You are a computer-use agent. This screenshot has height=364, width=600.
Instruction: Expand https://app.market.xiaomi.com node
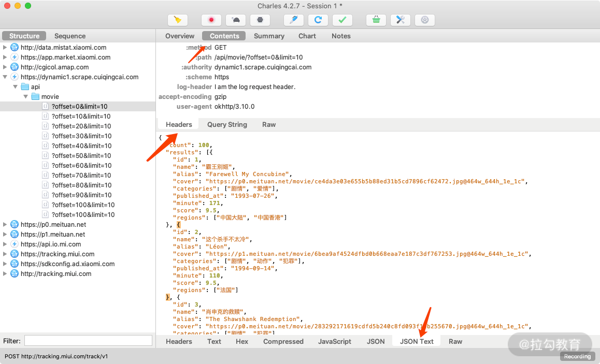point(5,57)
